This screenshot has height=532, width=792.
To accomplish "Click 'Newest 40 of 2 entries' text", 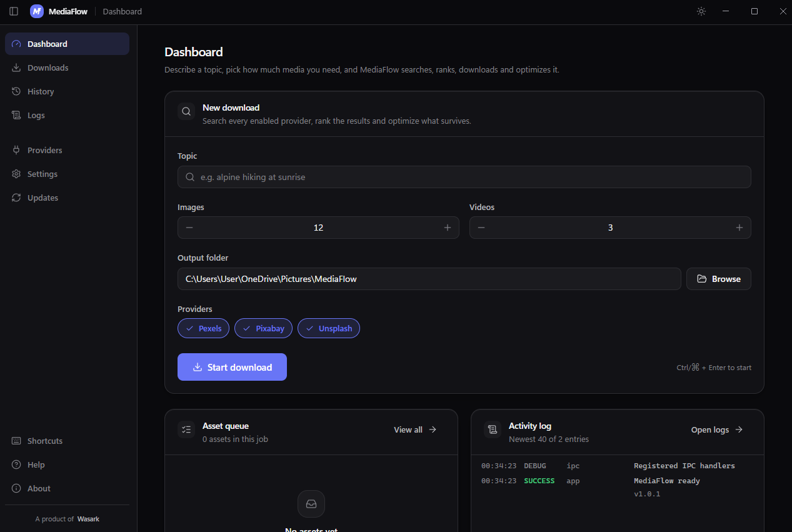I will tap(549, 439).
